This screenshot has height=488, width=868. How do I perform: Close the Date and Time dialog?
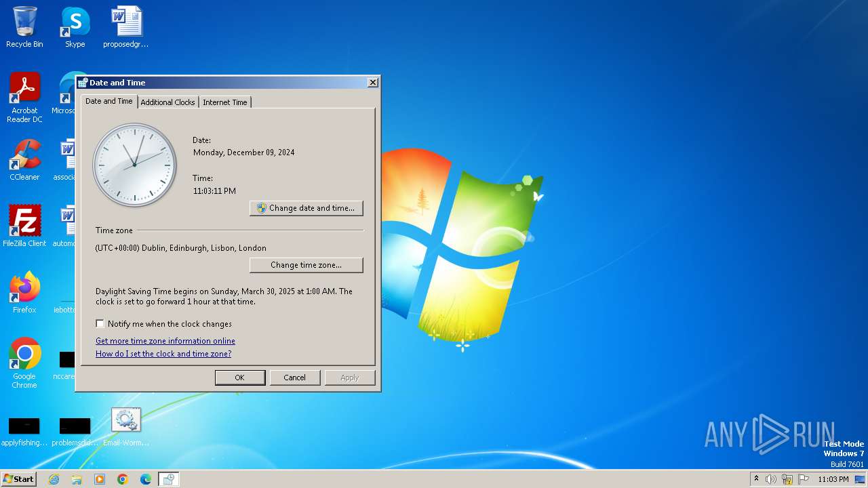point(373,83)
